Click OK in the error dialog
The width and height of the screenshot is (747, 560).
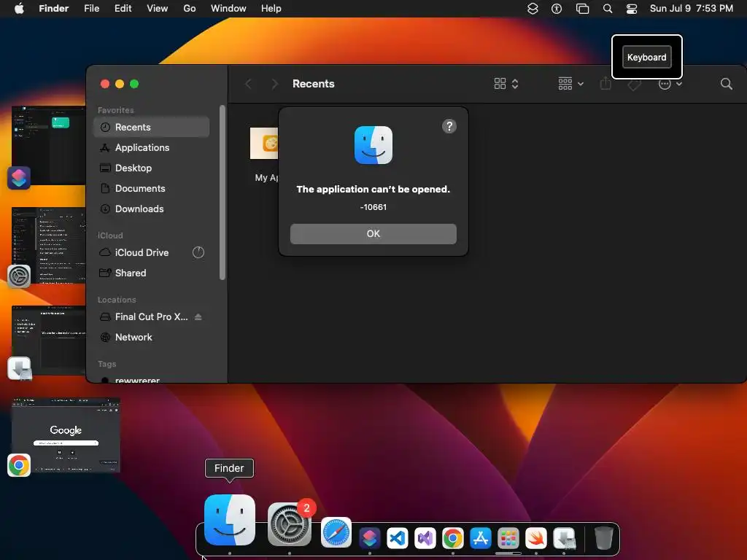click(373, 234)
